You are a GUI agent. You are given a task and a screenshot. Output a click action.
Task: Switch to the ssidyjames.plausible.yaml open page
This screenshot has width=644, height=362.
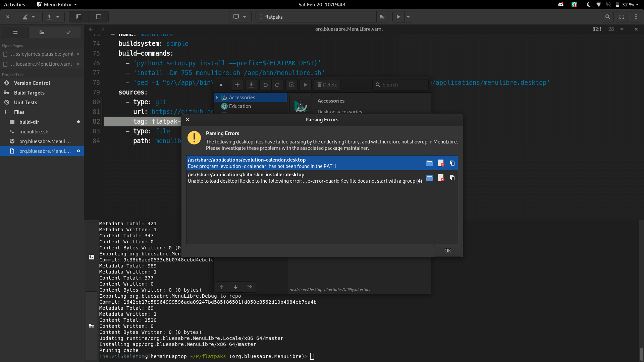tap(40, 54)
